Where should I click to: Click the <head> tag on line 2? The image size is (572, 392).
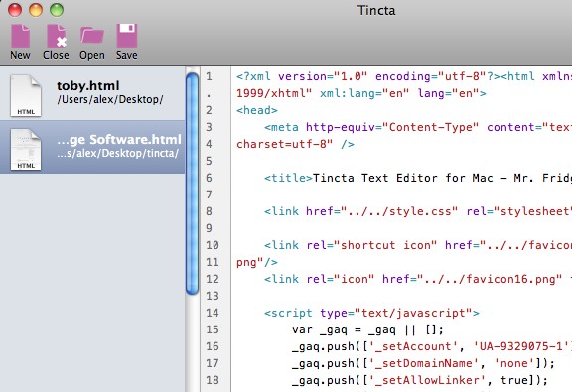click(257, 110)
